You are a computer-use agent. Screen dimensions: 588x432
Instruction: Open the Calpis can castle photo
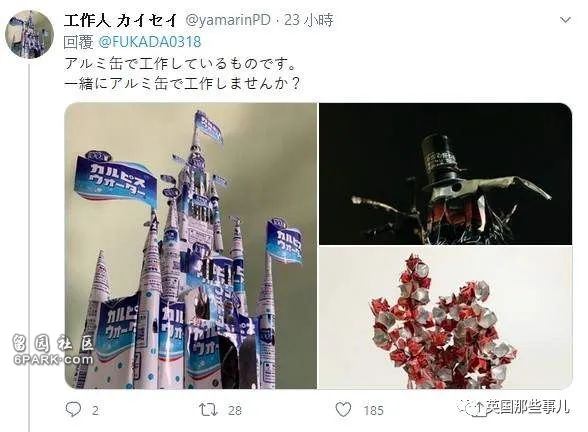coord(190,246)
